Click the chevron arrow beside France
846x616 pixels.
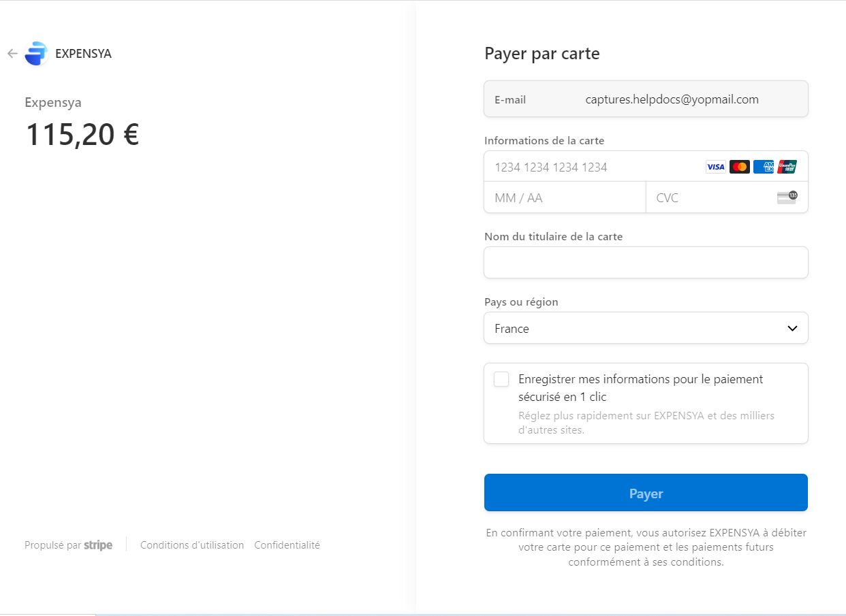click(792, 328)
